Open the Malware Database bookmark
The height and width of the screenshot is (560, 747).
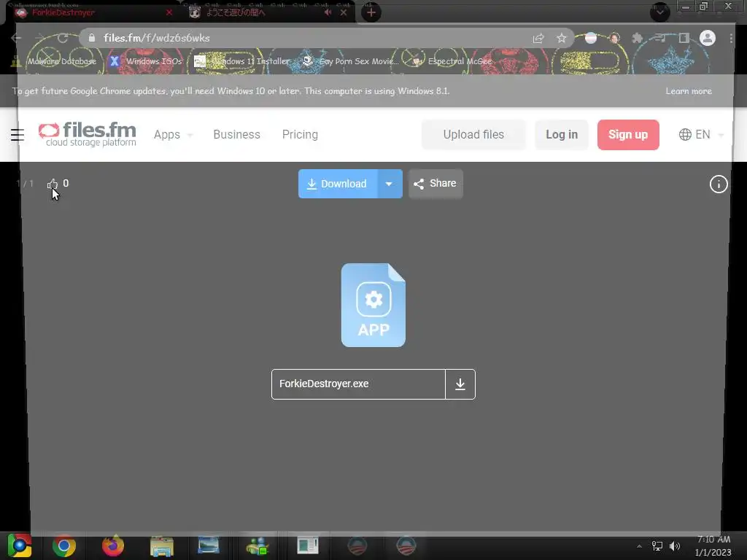[54, 61]
